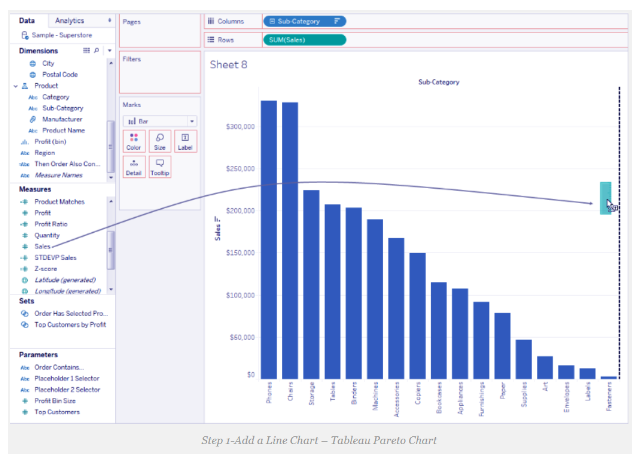Click the Tooltip mark button
Viewport: 639px width, 464px height.
[160, 167]
